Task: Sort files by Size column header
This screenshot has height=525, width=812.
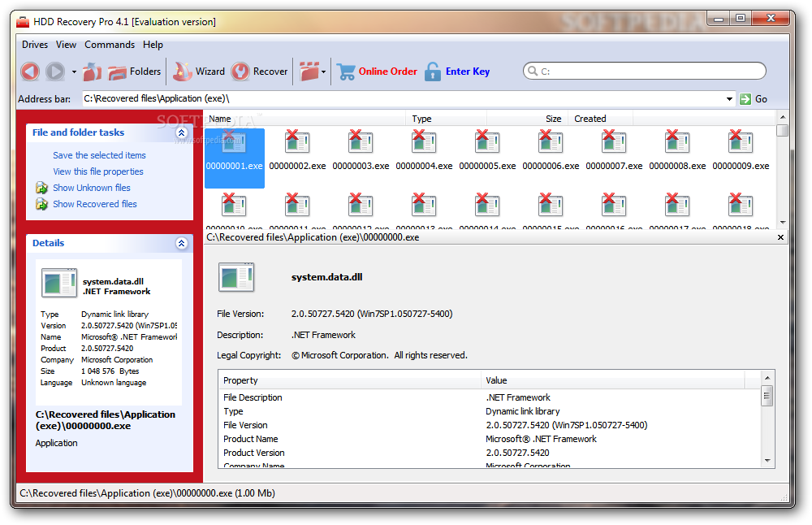Action: (x=527, y=119)
